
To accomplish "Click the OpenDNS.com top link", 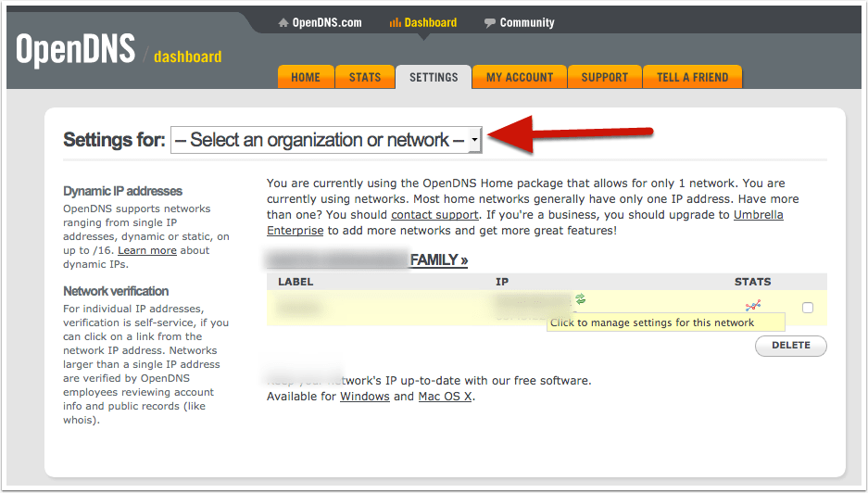I will [327, 23].
